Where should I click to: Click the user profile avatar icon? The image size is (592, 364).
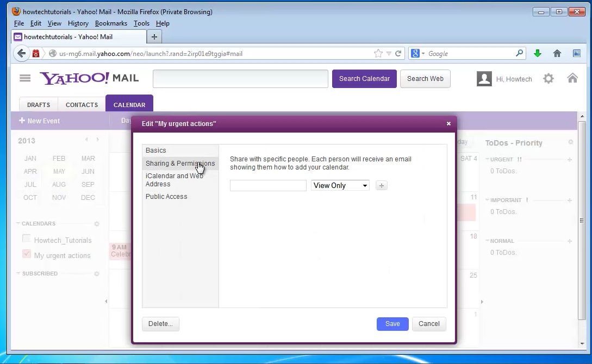pyautogui.click(x=484, y=79)
